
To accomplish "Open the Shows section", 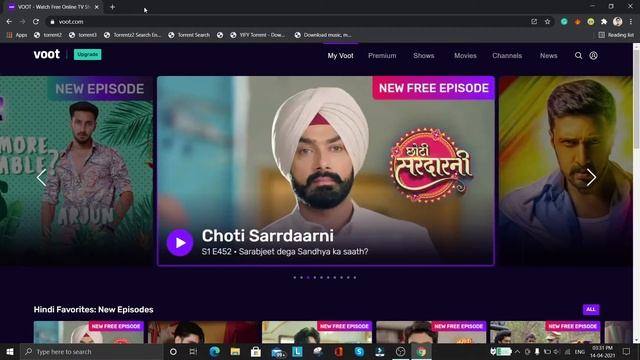I will (424, 56).
